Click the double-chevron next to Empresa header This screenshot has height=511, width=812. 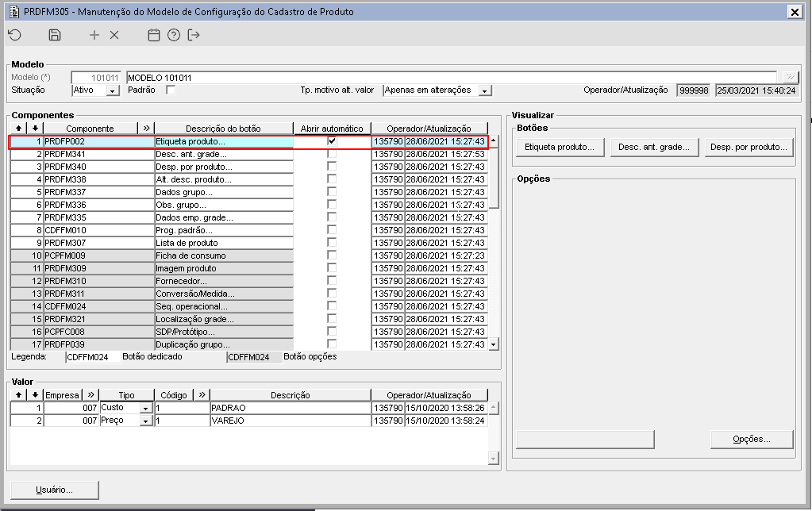[91, 394]
